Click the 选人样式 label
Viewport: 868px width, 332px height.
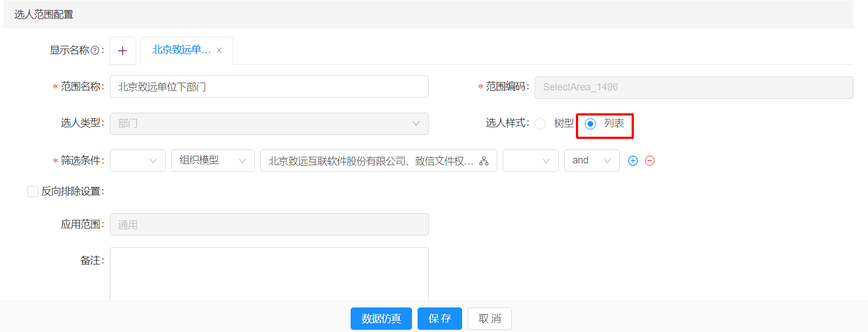pyautogui.click(x=508, y=123)
